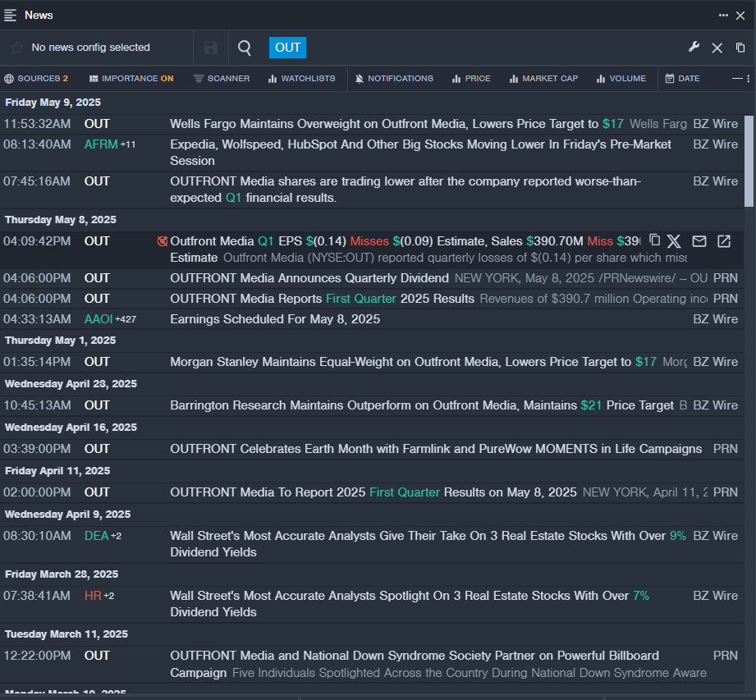
Task: Expand the +427 additional tickers
Action: [x=126, y=319]
